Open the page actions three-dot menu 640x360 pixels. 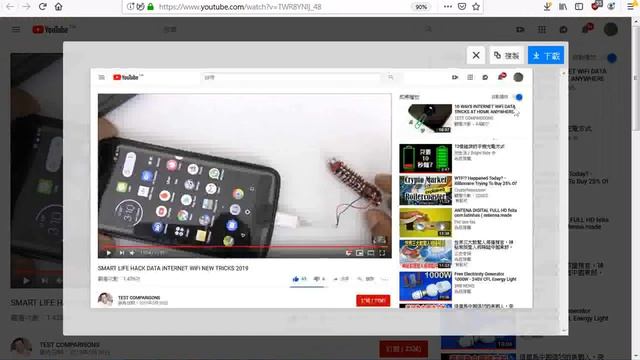click(448, 7)
